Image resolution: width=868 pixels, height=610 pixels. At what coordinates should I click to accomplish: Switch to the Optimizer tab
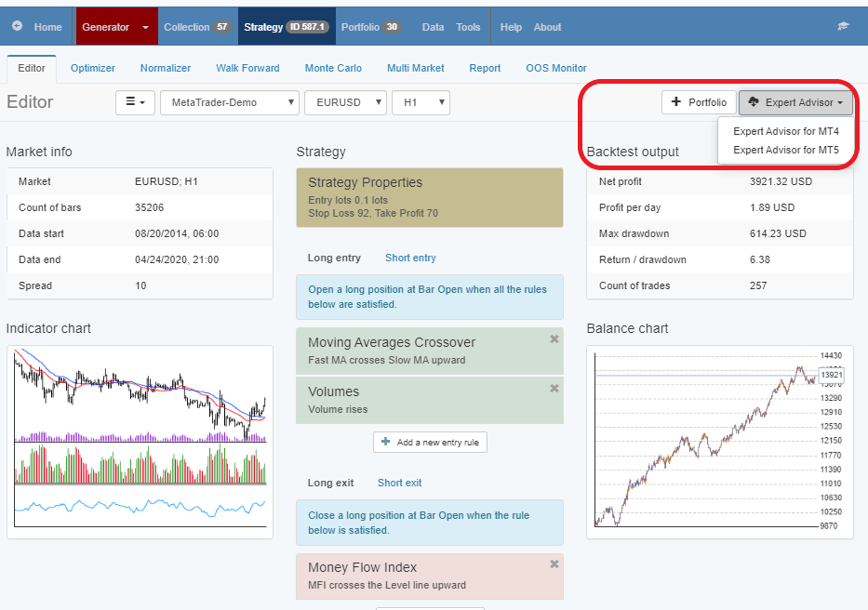pyautogui.click(x=93, y=68)
